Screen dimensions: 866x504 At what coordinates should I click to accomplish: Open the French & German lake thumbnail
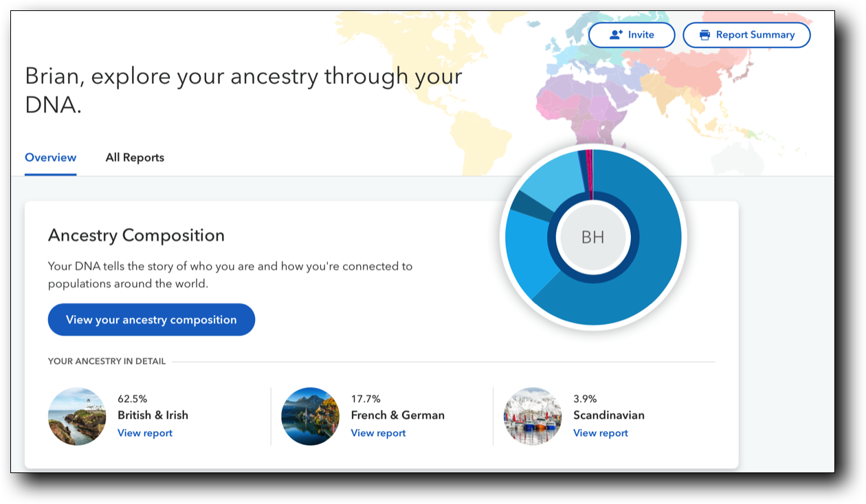tap(310, 417)
